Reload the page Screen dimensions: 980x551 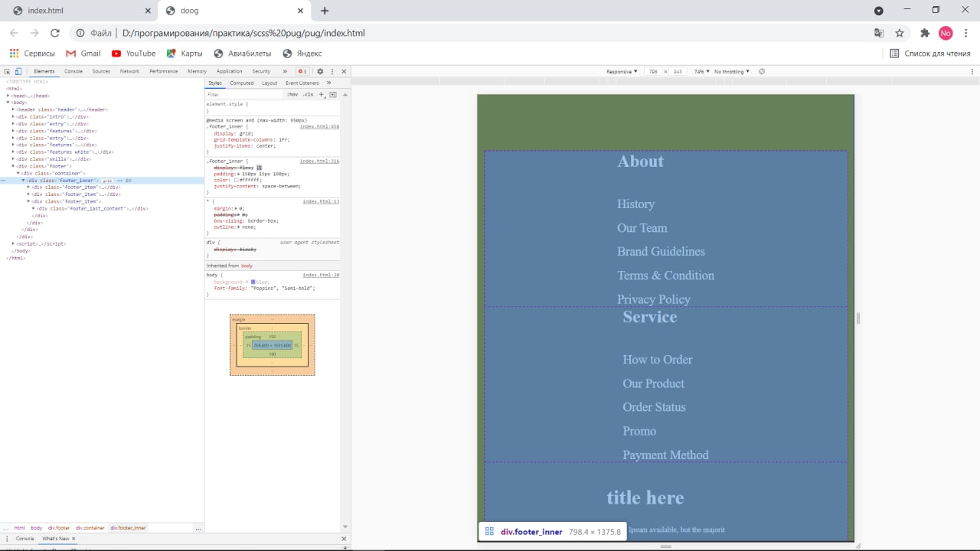54,33
